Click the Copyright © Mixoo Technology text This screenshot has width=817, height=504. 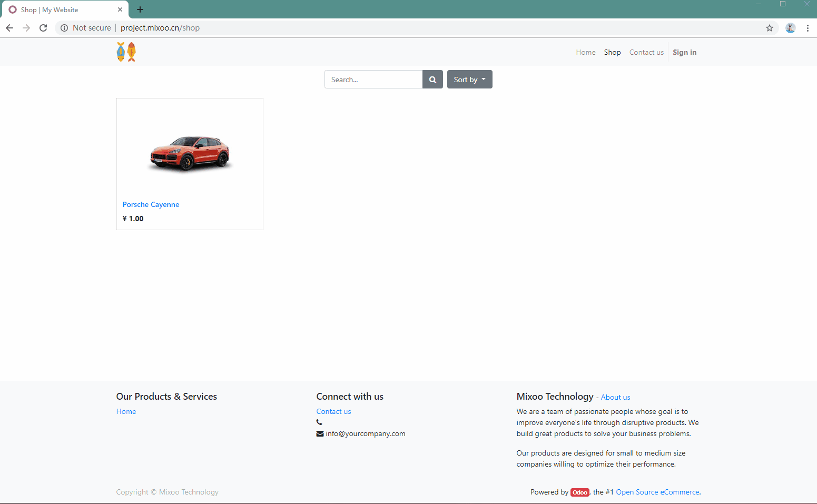167,492
